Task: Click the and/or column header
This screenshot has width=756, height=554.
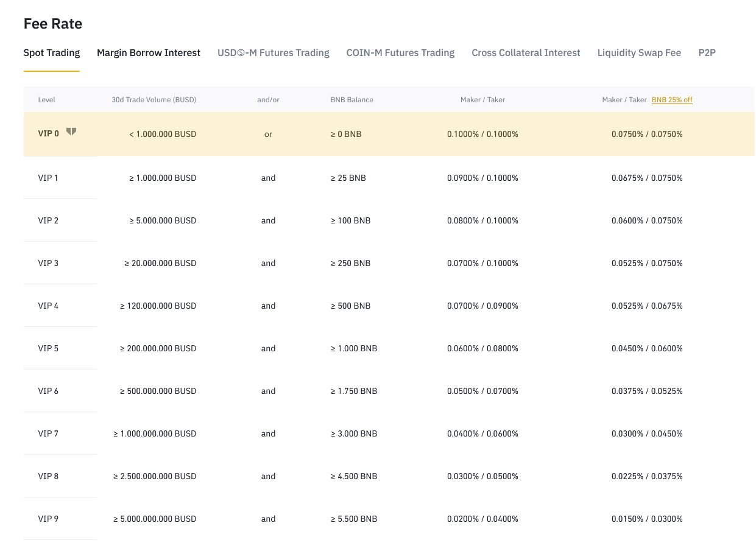Action: (268, 100)
